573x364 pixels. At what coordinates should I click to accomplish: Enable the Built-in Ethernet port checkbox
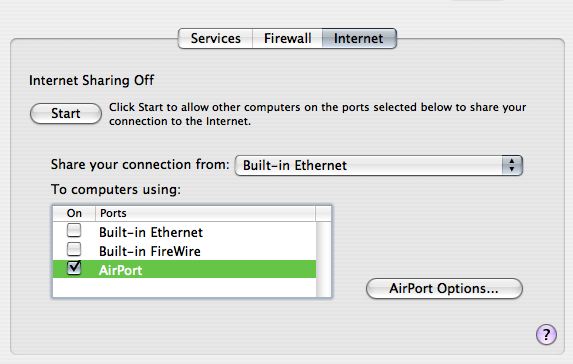74,231
